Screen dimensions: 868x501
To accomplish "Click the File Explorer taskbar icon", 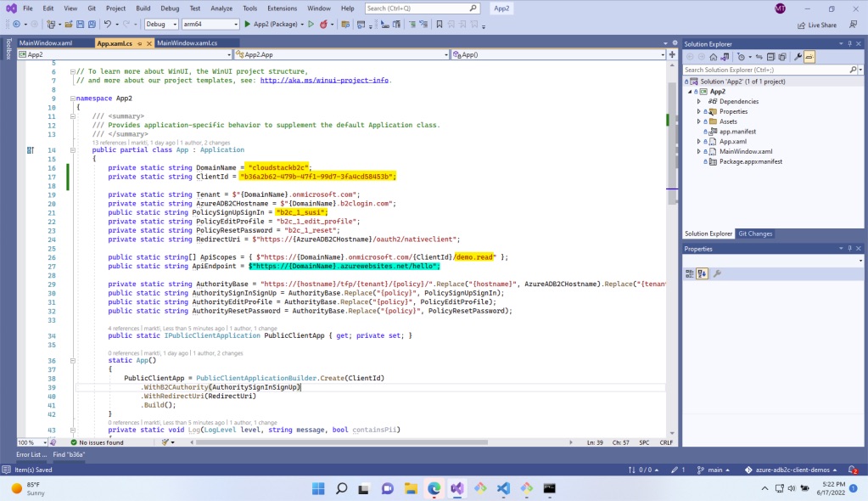I will [411, 488].
